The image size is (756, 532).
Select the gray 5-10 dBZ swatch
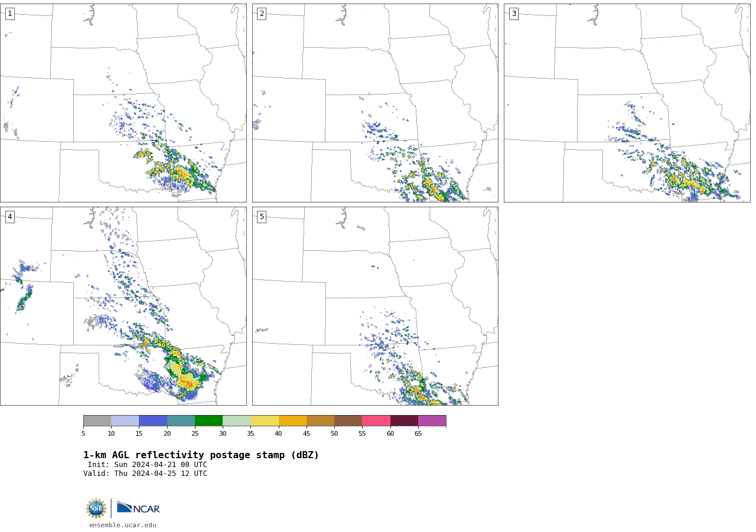click(x=97, y=421)
